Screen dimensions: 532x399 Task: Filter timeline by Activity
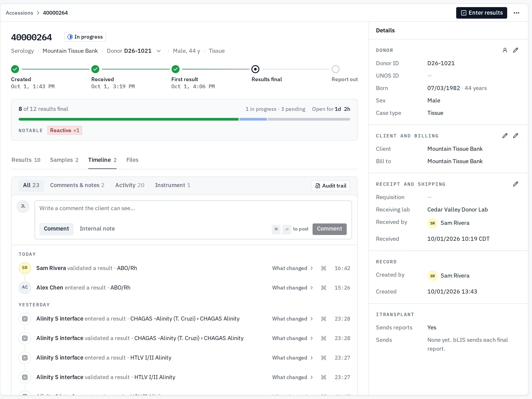coord(130,185)
